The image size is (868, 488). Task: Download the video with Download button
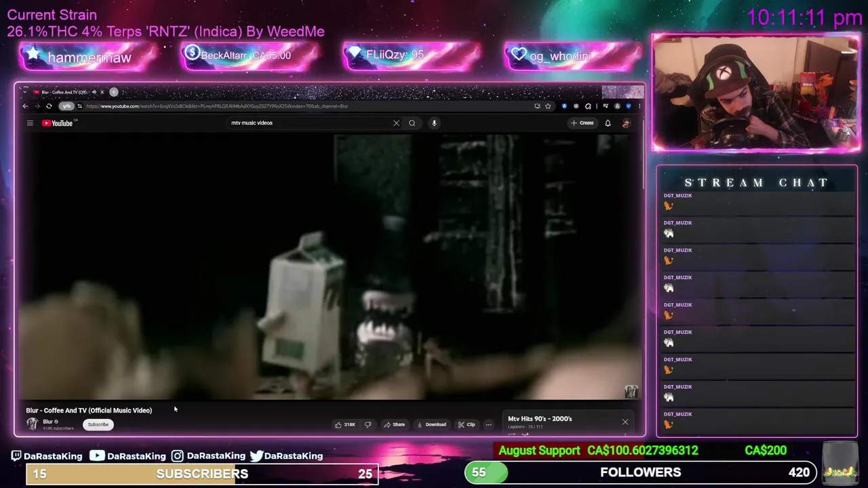(x=431, y=424)
